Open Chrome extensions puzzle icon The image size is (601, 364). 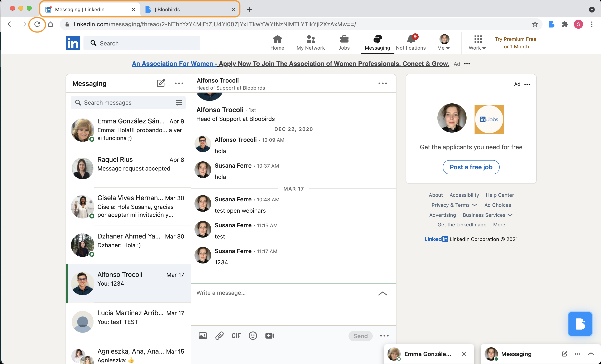pyautogui.click(x=565, y=24)
